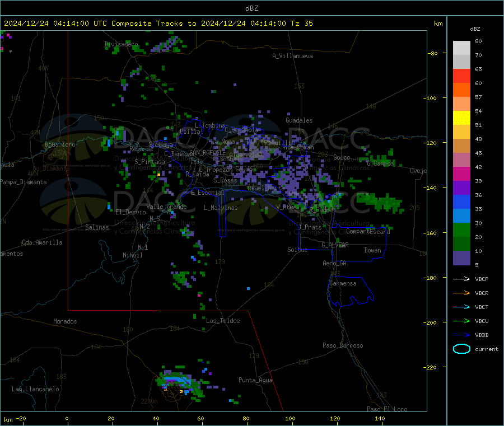Click the asterisk marker in top-left corner
Viewport: 504px width, 426px height.
coord(10,52)
